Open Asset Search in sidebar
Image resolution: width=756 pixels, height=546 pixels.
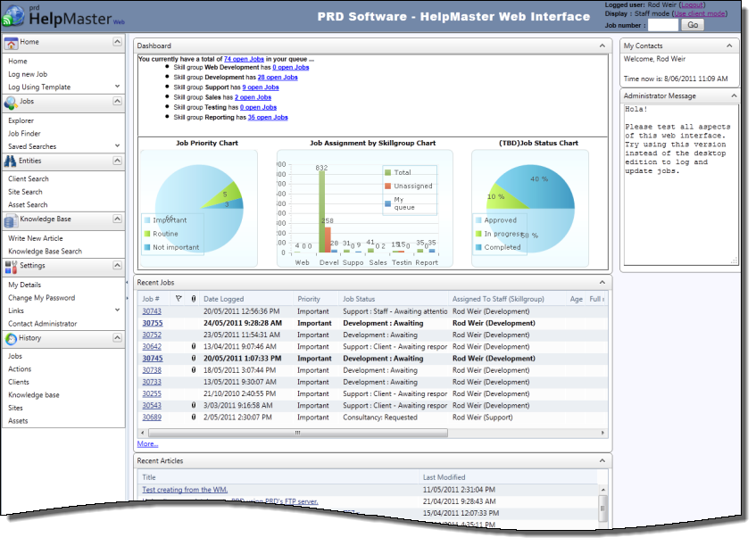28,205
